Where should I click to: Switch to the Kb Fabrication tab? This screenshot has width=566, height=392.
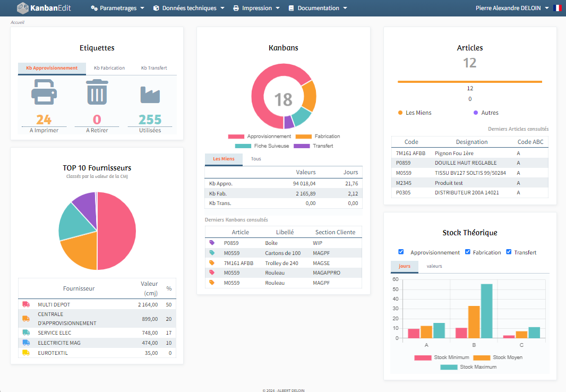(109, 68)
